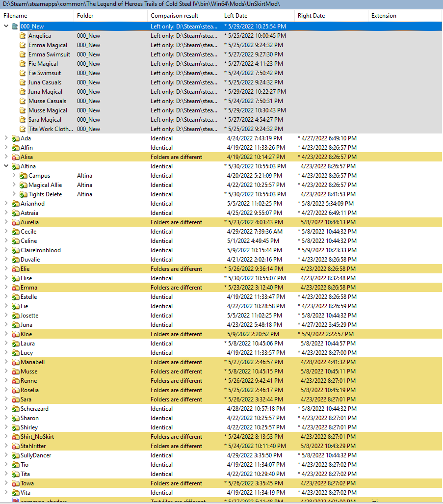Click the Campus subfolder icon
The image size is (443, 504).
[23, 176]
